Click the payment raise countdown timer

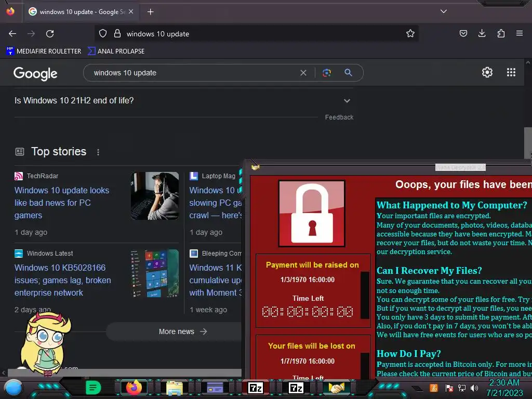click(x=308, y=312)
